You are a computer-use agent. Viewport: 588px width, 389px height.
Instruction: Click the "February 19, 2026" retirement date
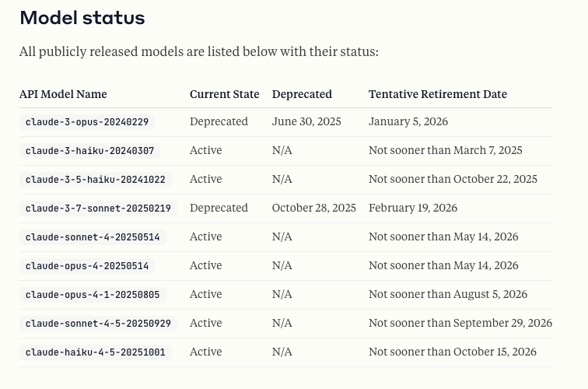point(412,209)
